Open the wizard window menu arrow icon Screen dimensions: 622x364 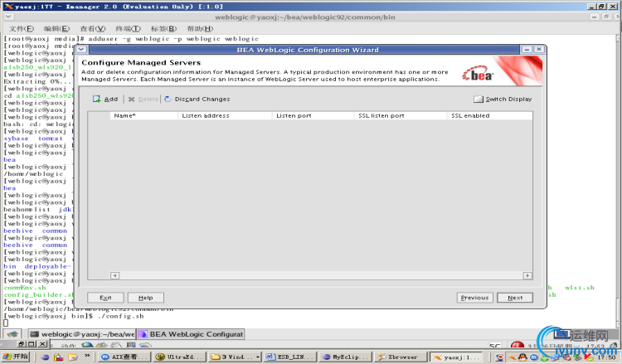pyautogui.click(x=81, y=49)
